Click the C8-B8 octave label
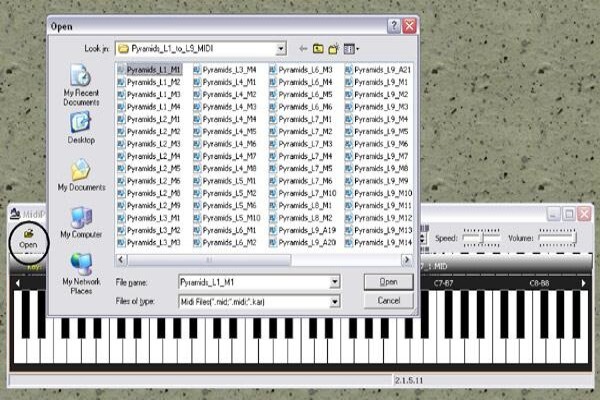The width and height of the screenshot is (600, 400). tap(540, 283)
